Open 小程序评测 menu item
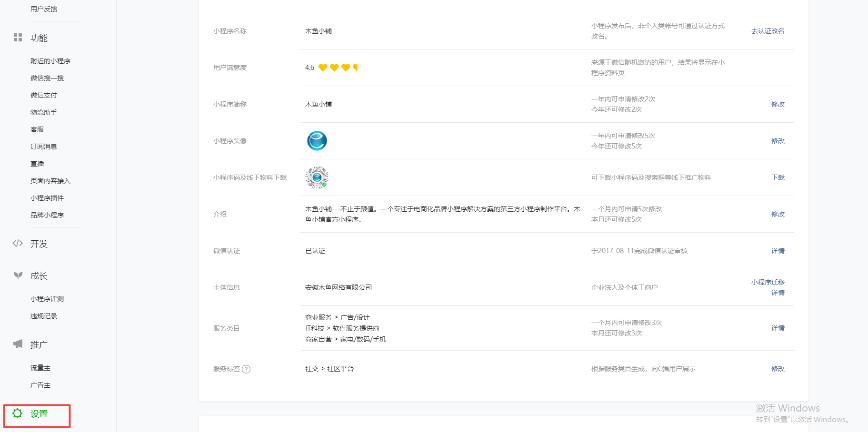 [x=47, y=299]
